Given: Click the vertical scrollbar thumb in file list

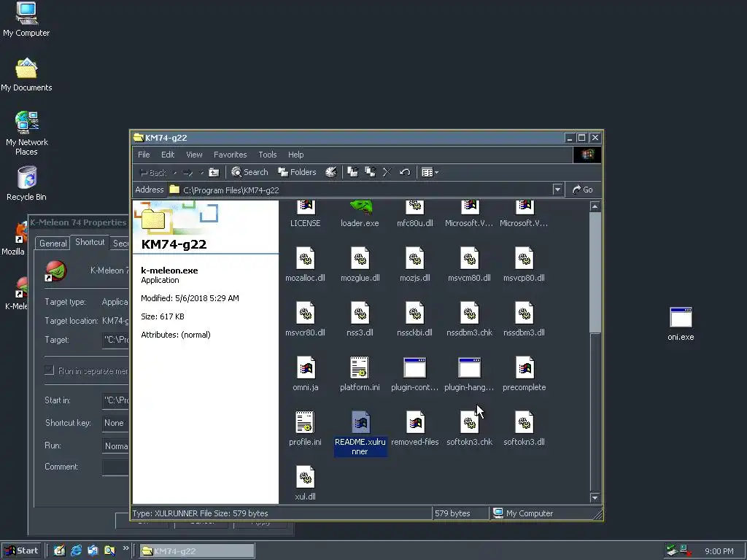Looking at the screenshot, I should pos(595,273).
